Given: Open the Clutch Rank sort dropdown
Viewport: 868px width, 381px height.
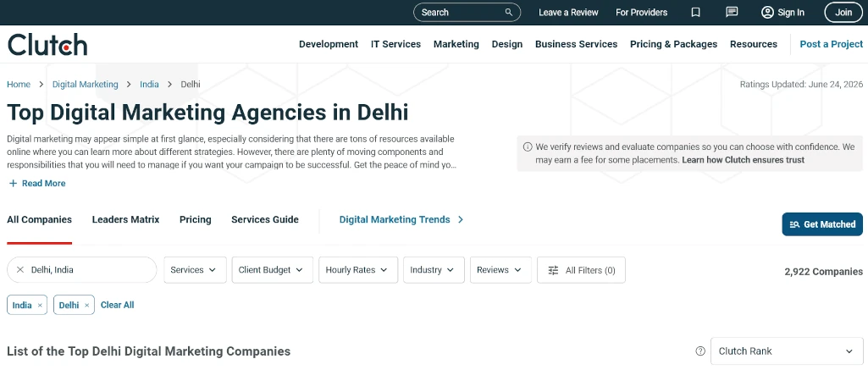Looking at the screenshot, I should click(x=787, y=351).
